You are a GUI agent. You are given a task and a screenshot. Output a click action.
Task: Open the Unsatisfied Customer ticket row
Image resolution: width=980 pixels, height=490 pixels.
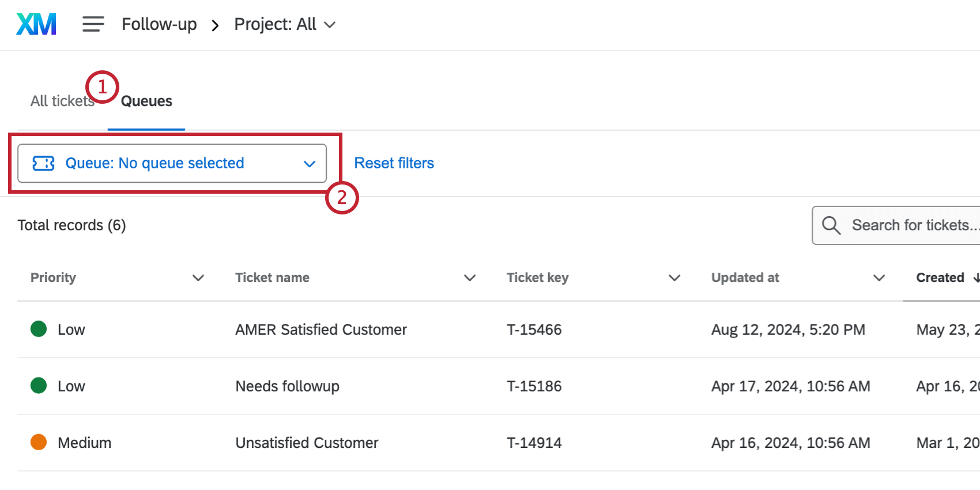[307, 443]
